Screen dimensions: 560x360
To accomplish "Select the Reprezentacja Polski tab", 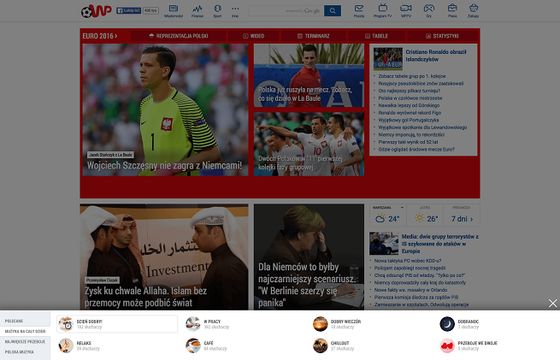I will click(x=179, y=36).
